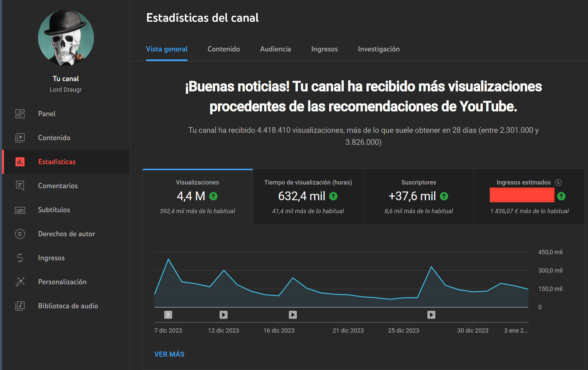The image size is (588, 370).
Task: Open the Panel section in the sidebar
Action: coord(47,113)
